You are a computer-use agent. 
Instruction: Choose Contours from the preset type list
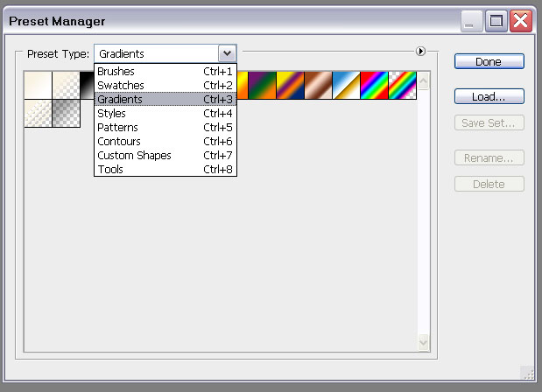[165, 141]
